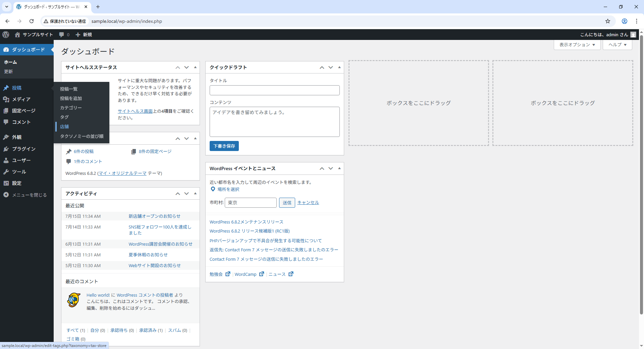Open the WordPress logo menu in admin bar
The height and width of the screenshot is (349, 644).
click(x=6, y=35)
